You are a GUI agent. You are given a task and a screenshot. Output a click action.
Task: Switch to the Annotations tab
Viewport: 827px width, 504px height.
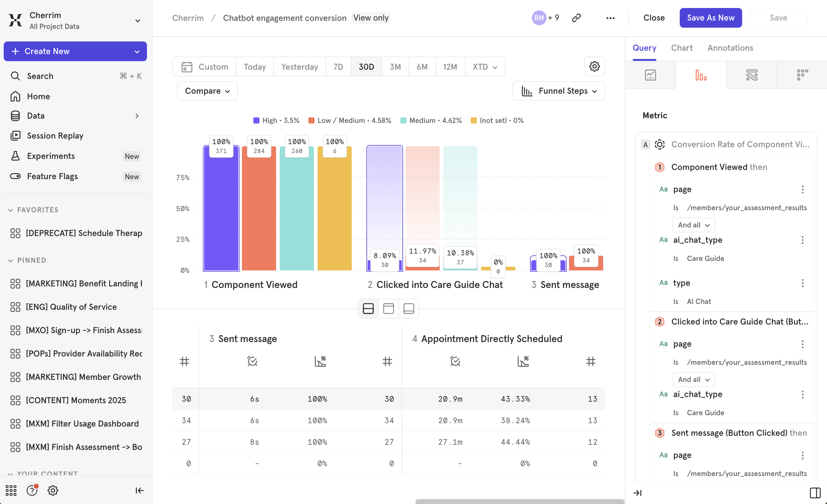point(730,48)
